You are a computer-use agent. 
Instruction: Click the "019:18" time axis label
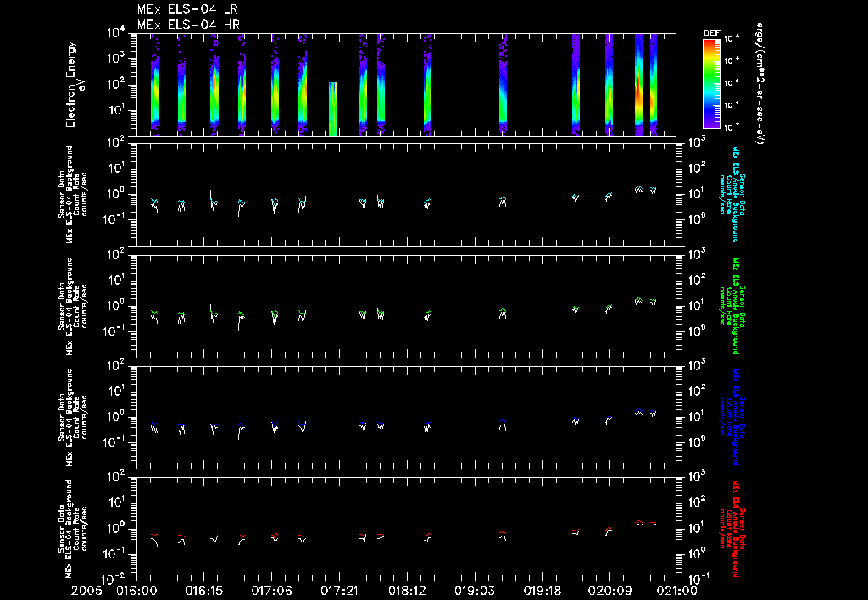(542, 591)
